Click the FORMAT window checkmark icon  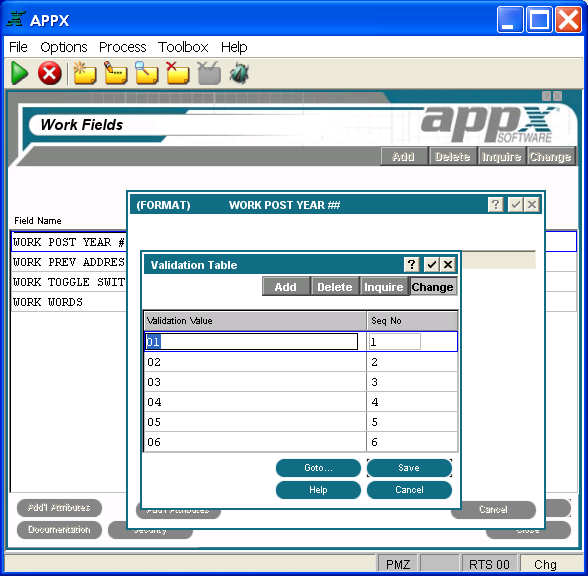(x=515, y=204)
